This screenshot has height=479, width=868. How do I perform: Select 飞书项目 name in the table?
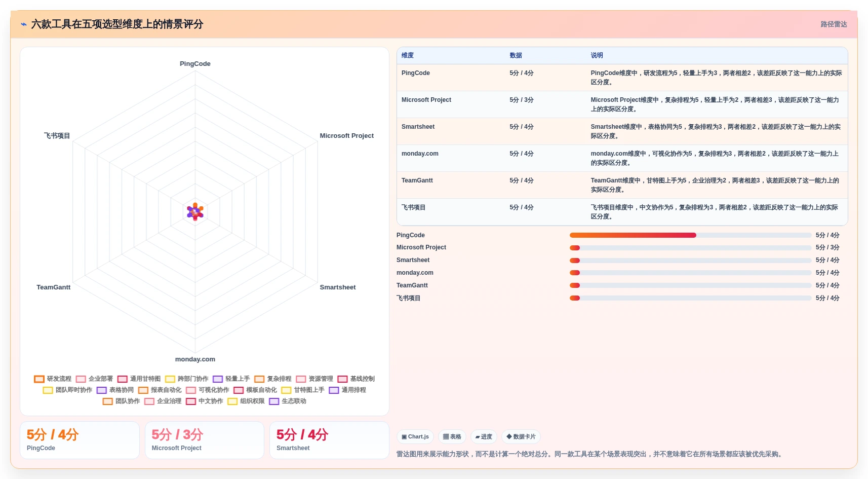413,207
